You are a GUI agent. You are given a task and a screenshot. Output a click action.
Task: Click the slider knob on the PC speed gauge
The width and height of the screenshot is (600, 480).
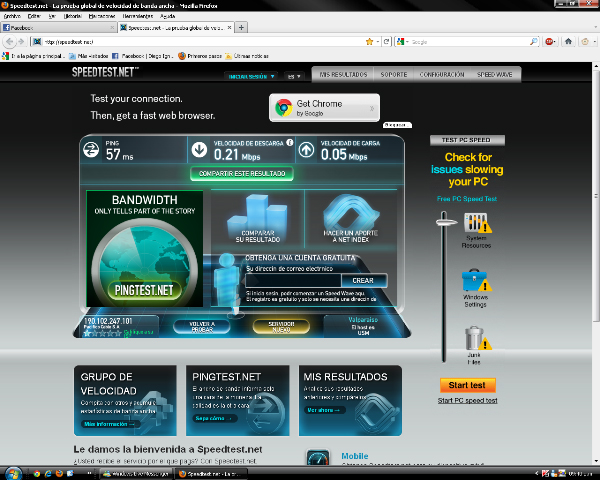tap(445, 222)
